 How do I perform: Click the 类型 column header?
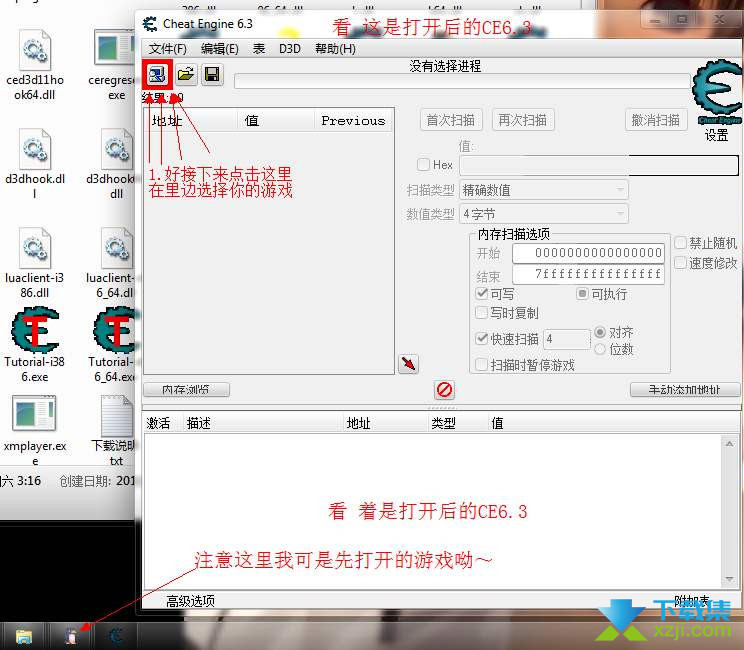point(457,423)
